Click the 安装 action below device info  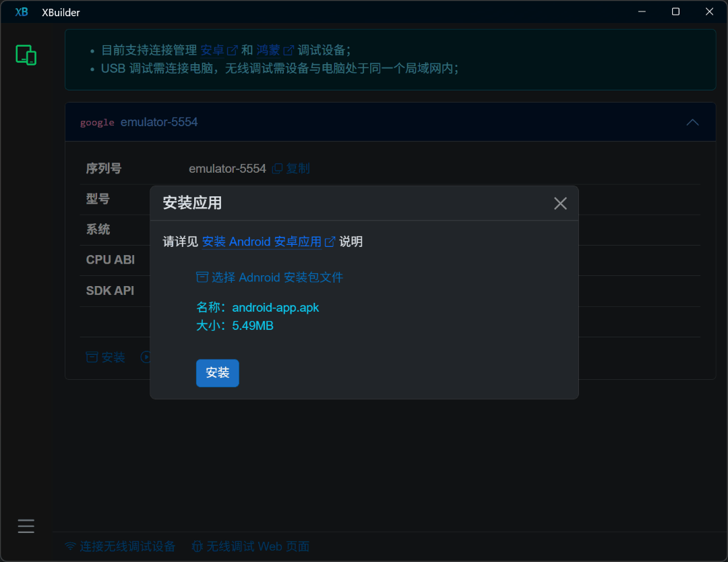tap(106, 357)
